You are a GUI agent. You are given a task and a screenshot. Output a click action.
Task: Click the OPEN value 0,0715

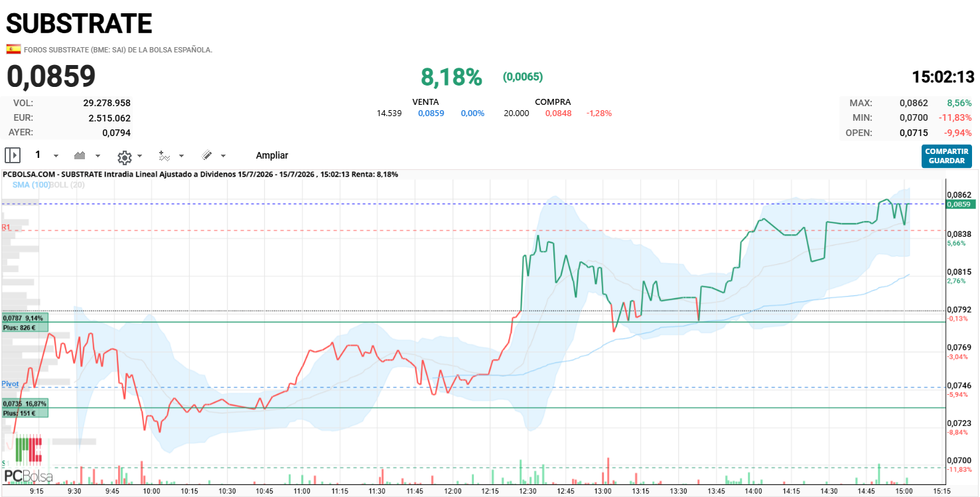[x=914, y=133]
